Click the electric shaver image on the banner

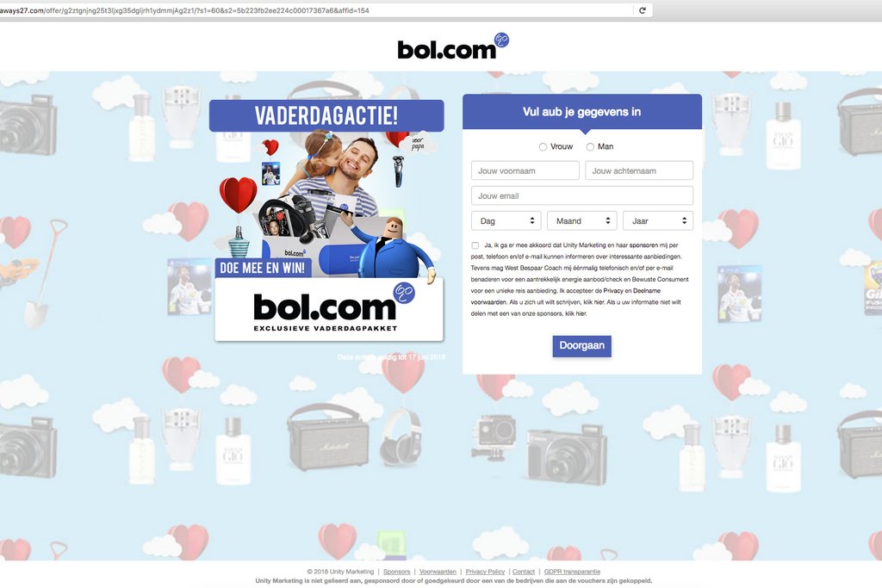[x=398, y=171]
